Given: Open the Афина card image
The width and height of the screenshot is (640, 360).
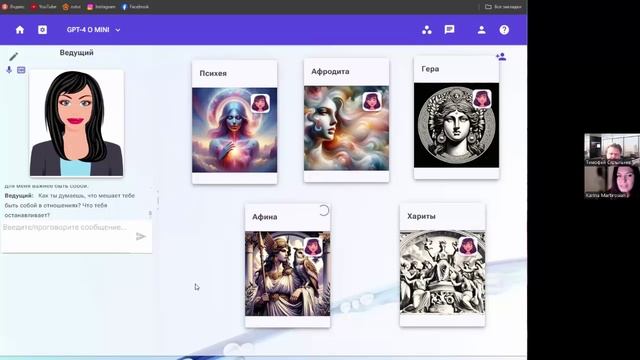Looking at the screenshot, I should [287, 274].
